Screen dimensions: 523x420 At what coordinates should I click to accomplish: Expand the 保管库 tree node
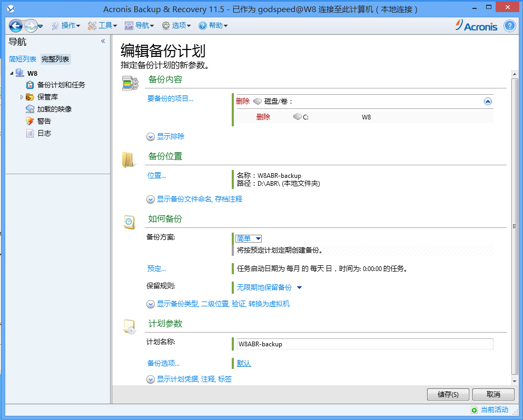click(x=22, y=97)
